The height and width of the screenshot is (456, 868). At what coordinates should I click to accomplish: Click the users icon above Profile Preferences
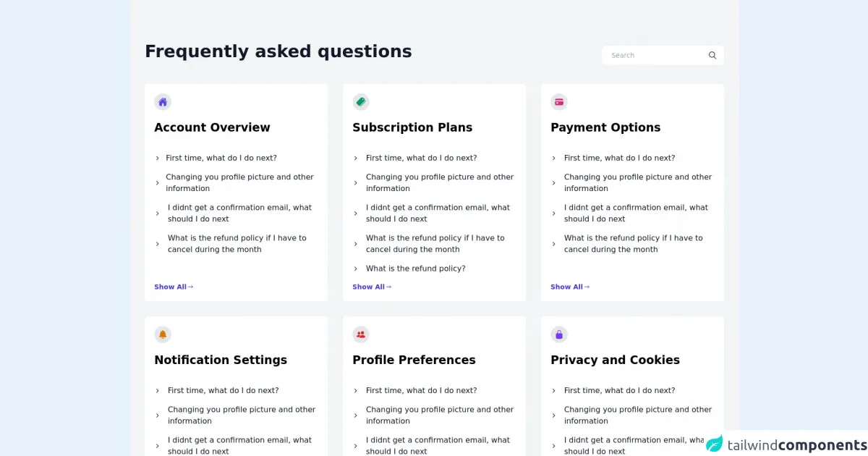point(361,334)
